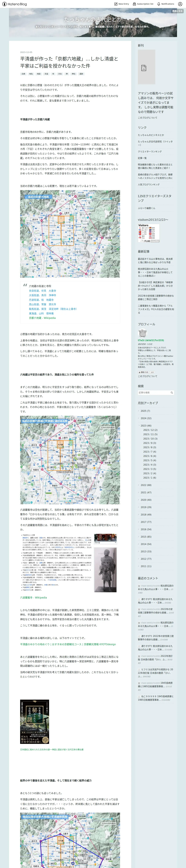Open the ふら〜り幽霊くん LINE stamp link
The height and width of the screenshot is (868, 186).
tap(146, 208)
